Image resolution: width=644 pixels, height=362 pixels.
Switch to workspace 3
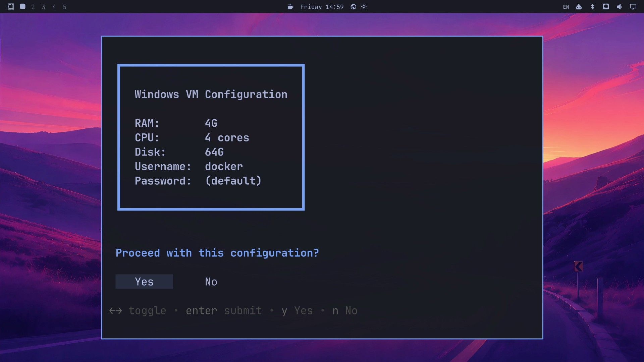point(43,7)
